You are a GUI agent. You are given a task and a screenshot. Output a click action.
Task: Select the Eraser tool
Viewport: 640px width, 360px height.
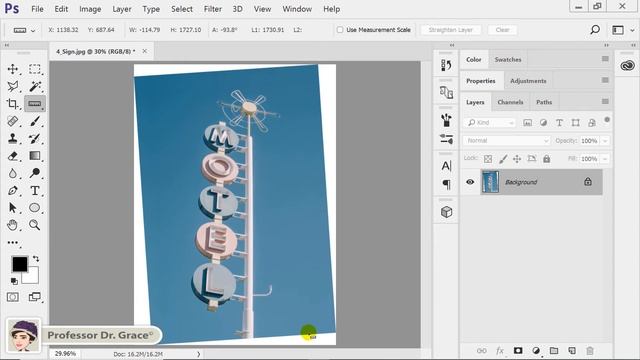tap(13, 156)
